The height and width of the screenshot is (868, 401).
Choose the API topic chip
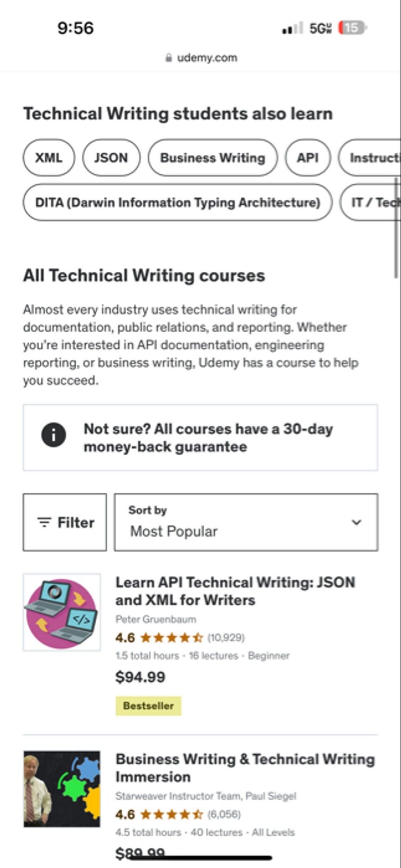(x=308, y=158)
